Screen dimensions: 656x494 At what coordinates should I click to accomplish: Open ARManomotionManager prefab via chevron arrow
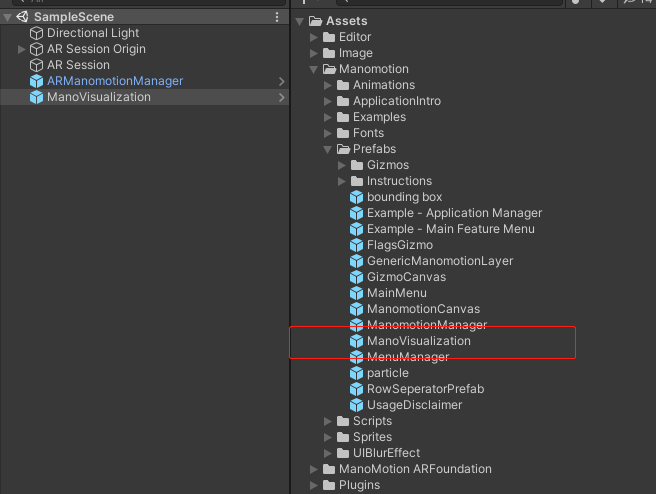tap(282, 81)
